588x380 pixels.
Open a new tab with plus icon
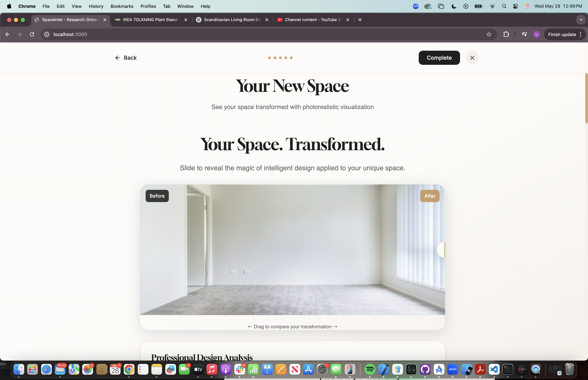360,20
